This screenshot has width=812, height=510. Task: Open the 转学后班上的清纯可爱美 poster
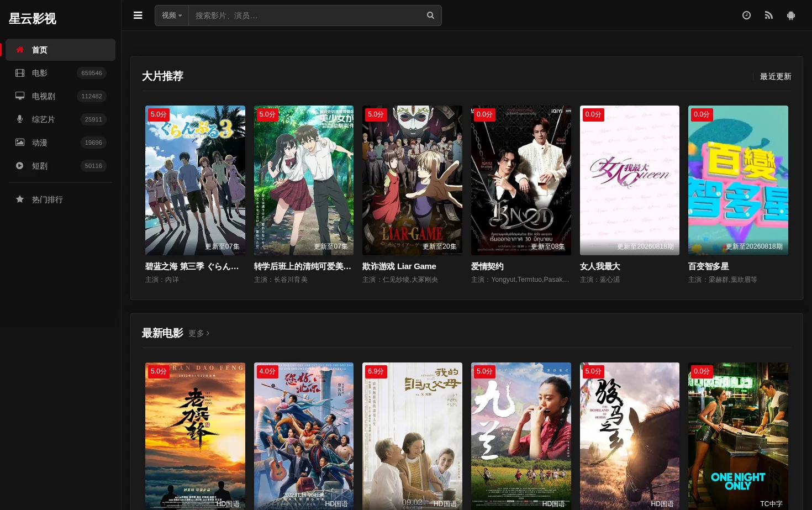click(304, 180)
